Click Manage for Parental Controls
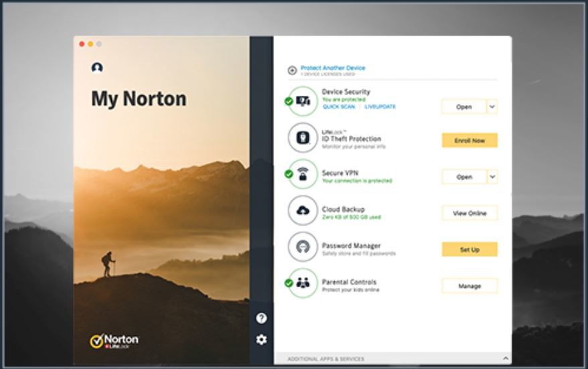Screen dimensions: 588x369 [470, 286]
